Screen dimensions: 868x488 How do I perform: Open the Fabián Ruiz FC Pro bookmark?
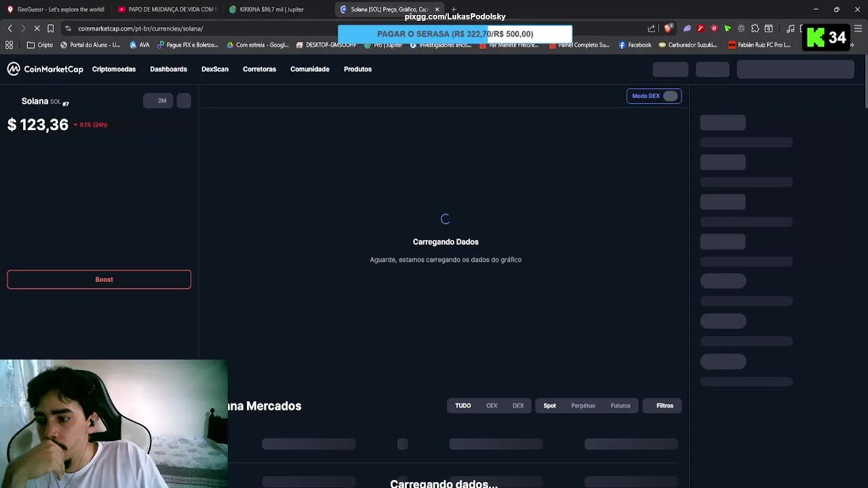[x=759, y=45]
